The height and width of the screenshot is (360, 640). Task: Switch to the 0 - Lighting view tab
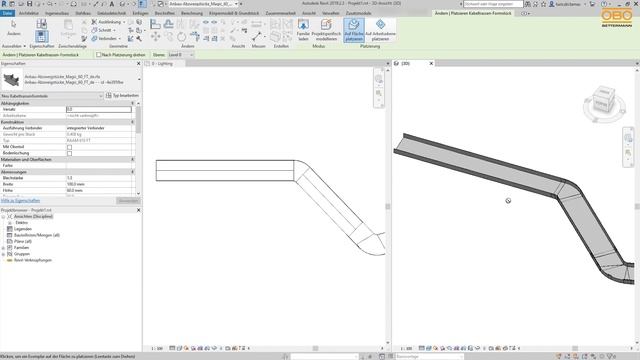tap(163, 64)
